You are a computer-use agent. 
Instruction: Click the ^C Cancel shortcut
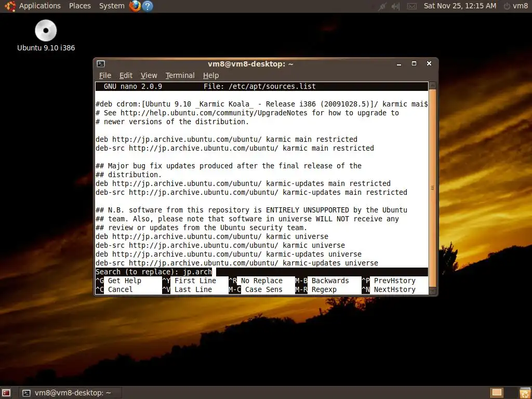tap(114, 289)
